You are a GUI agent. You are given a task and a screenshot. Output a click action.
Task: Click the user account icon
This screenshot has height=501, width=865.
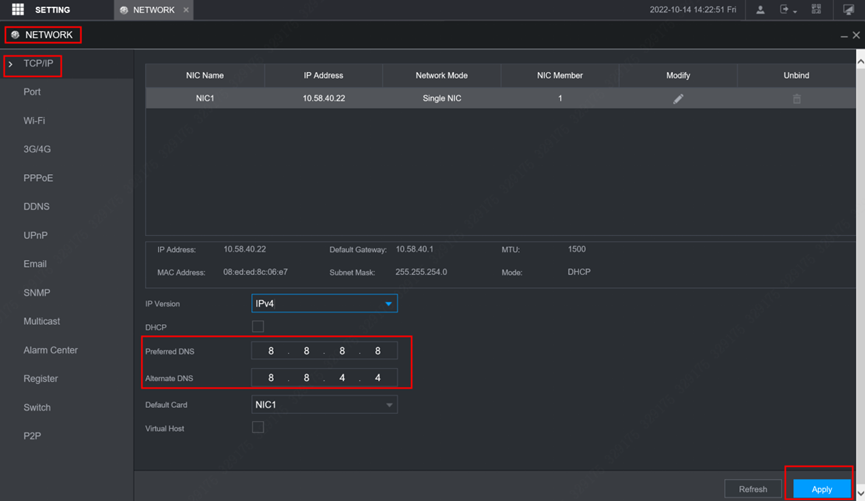pos(760,10)
